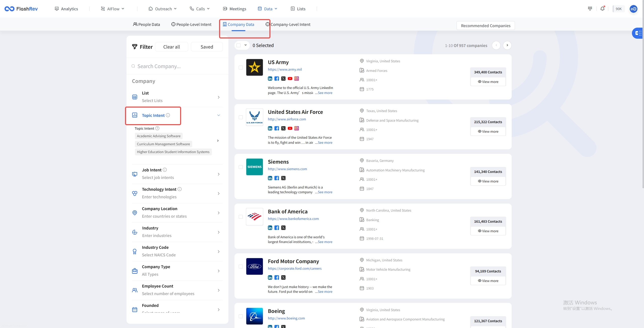Click the Filter funnel icon
The image size is (644, 328).
click(x=135, y=47)
